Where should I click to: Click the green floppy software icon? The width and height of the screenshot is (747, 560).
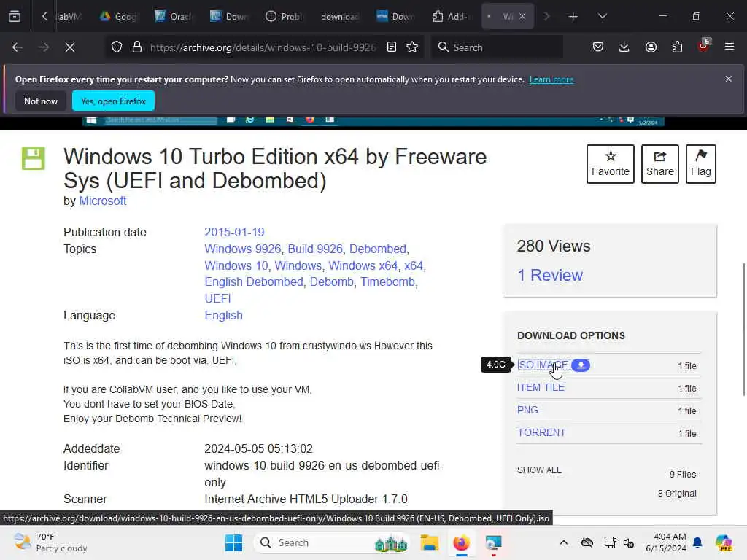click(x=34, y=158)
